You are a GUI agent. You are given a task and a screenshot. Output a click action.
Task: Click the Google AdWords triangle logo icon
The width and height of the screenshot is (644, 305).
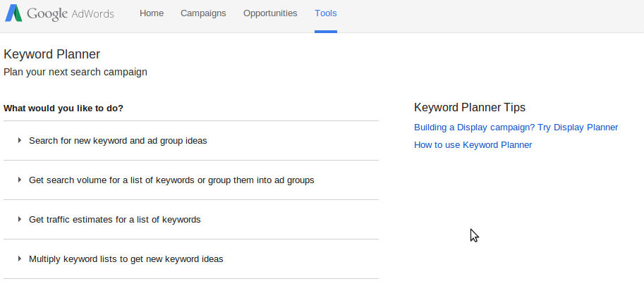click(x=13, y=13)
